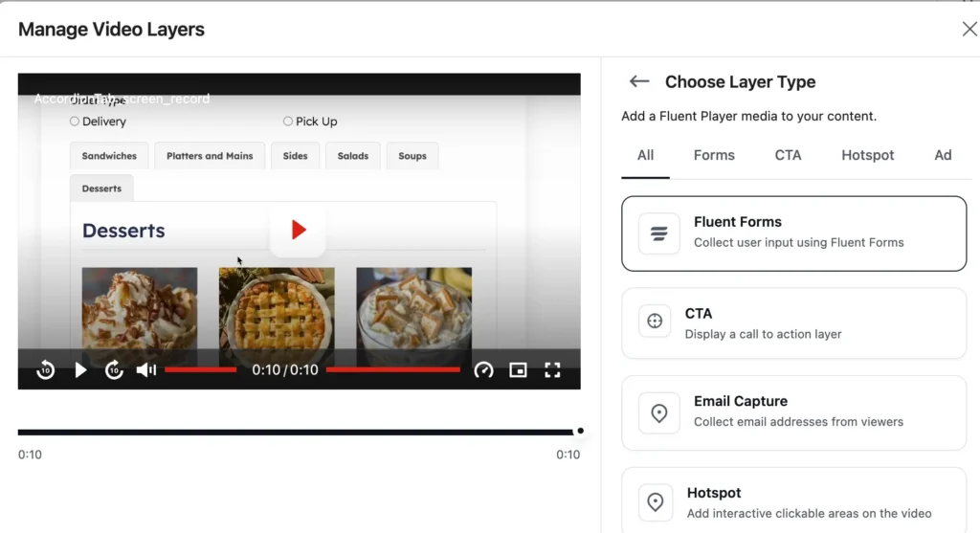
Task: Choose the Hotspot layer type card
Action: click(x=793, y=501)
